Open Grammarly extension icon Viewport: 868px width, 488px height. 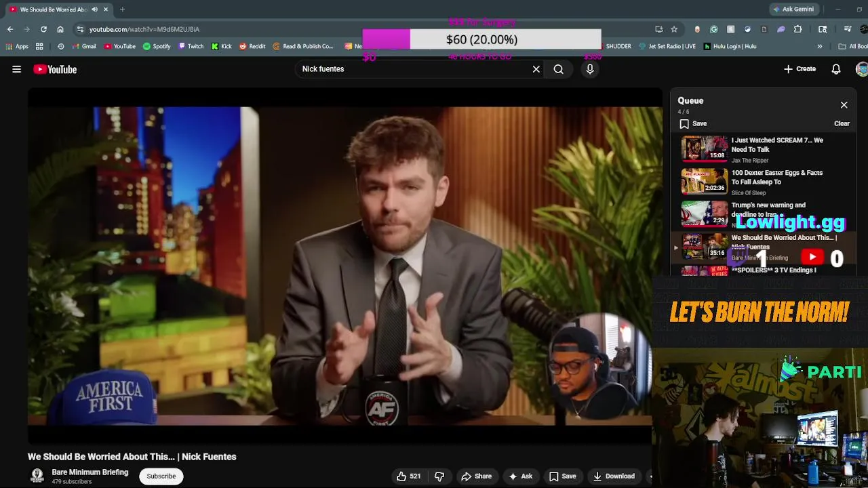[714, 29]
